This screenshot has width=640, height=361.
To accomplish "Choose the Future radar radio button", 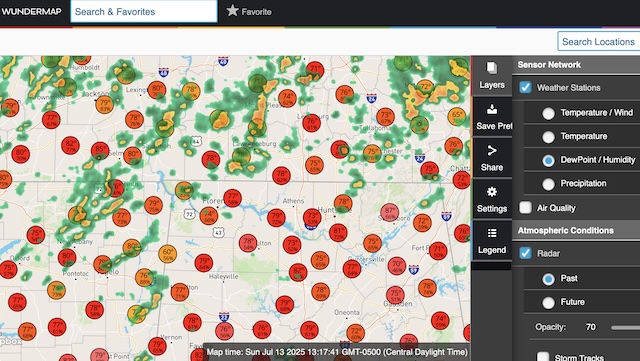I will [548, 303].
